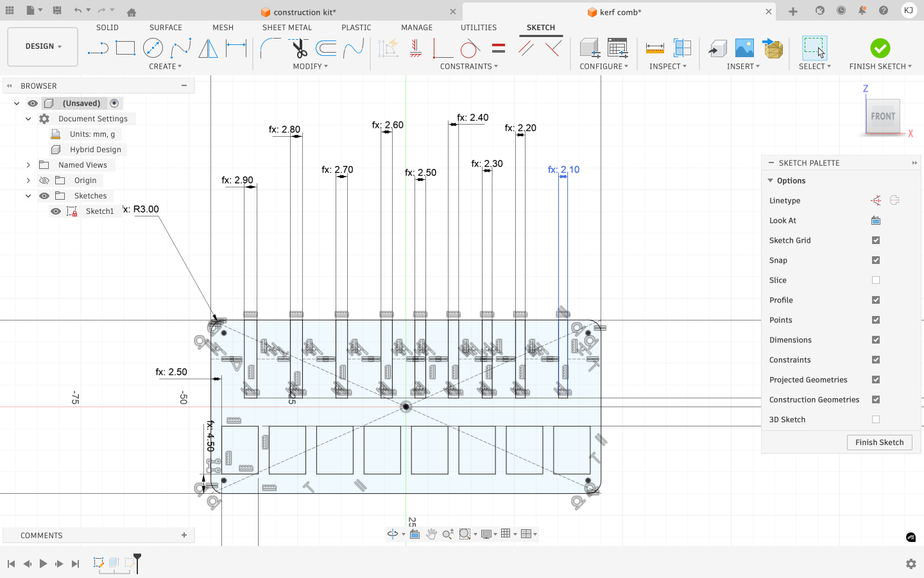Toggle visibility of Sketch1
This screenshot has height=578, width=924.
tap(56, 211)
